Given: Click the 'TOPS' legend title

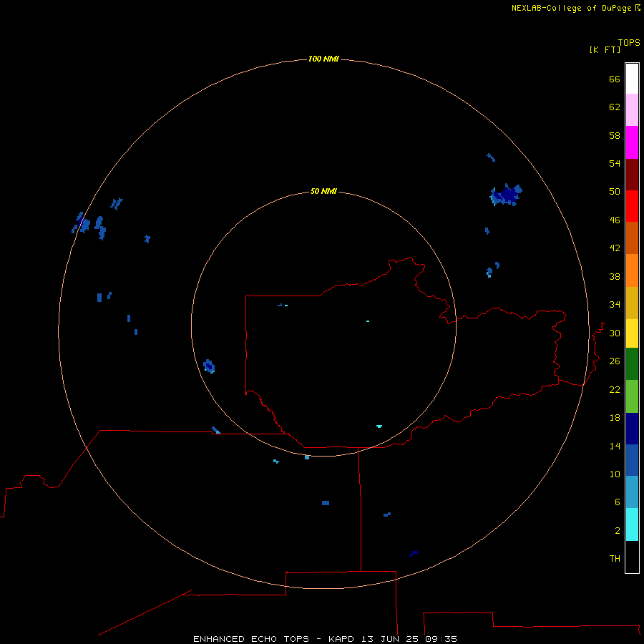Looking at the screenshot, I should (629, 43).
